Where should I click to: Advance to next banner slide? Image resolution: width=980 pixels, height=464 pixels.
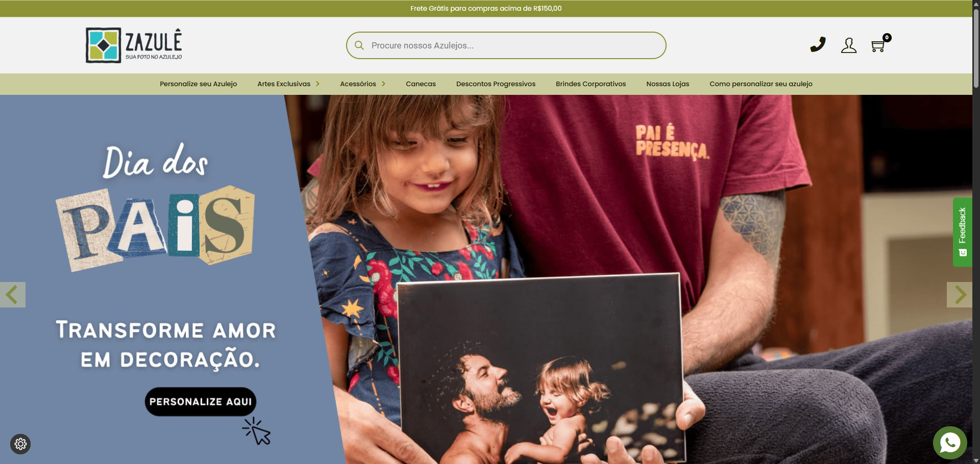(x=960, y=295)
